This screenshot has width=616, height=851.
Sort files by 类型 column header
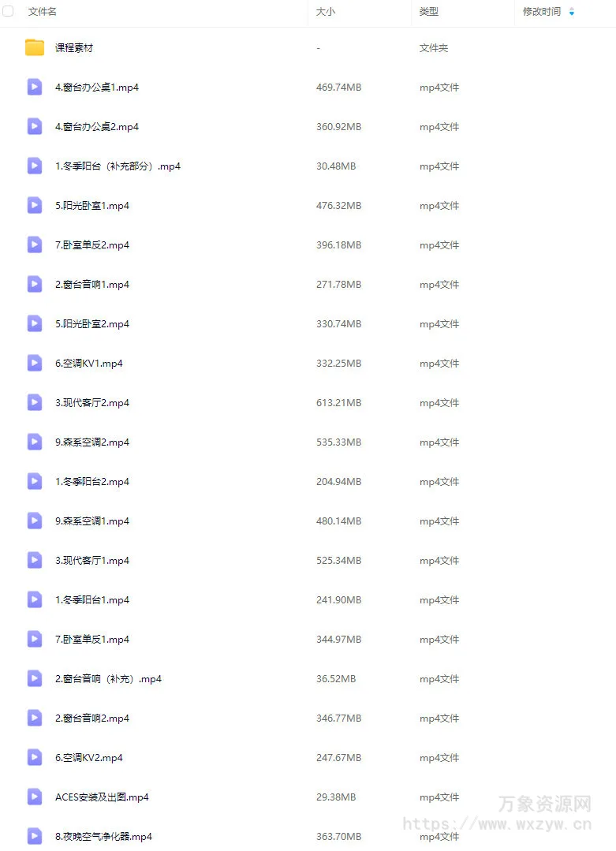tap(429, 11)
